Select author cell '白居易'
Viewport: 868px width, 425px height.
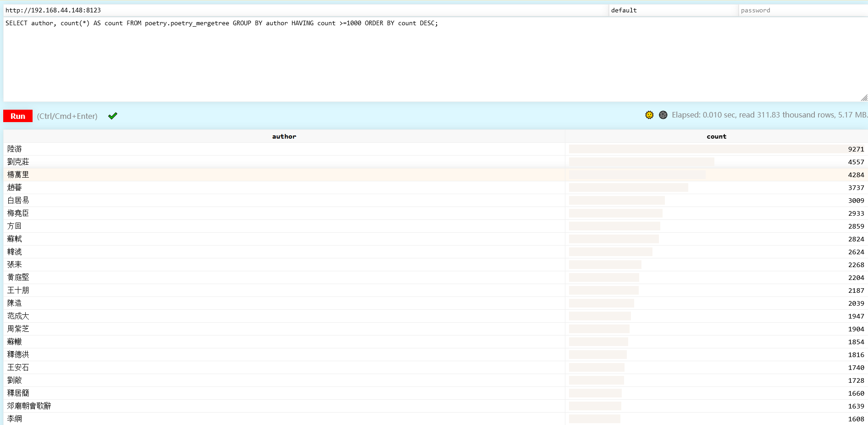point(284,201)
